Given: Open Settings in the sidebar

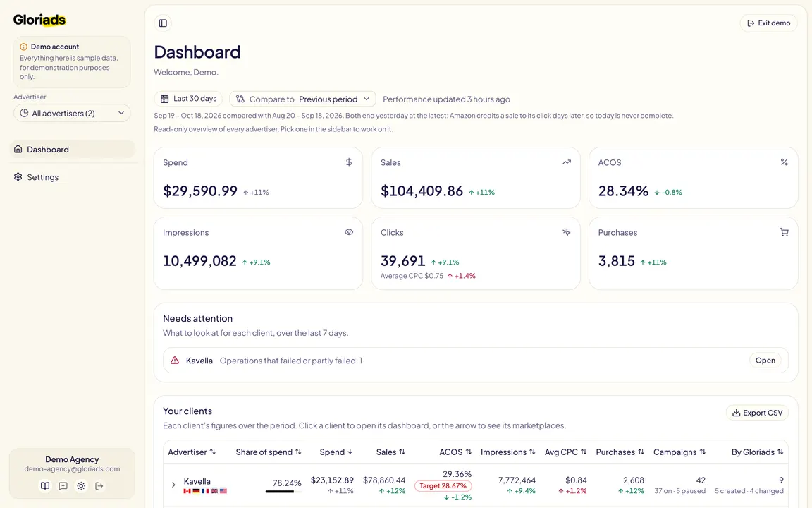Looking at the screenshot, I should coord(72,177).
